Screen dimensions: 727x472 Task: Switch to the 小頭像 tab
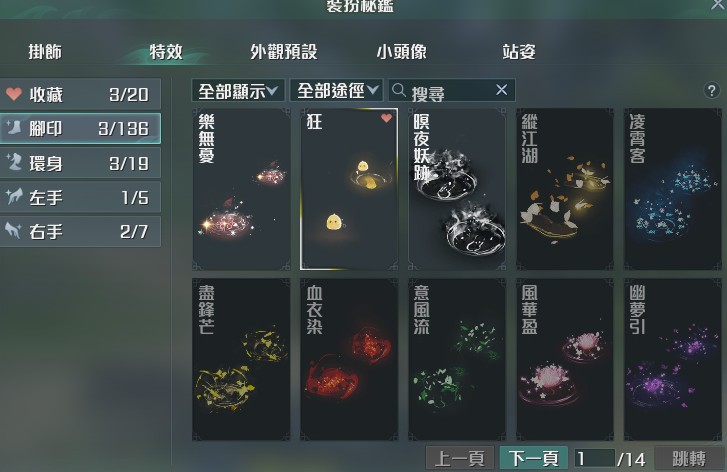point(402,51)
